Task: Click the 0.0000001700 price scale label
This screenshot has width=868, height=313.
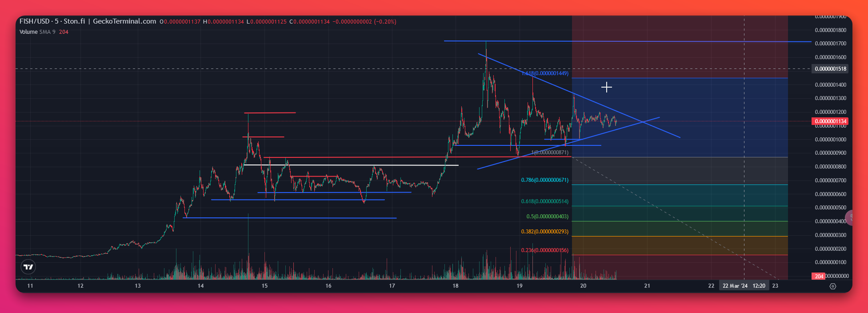Action: 830,44
